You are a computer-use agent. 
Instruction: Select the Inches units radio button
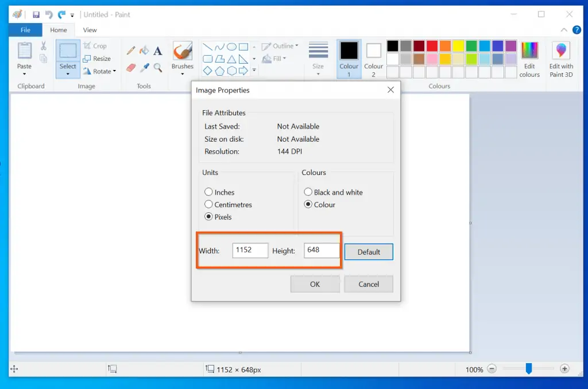coord(209,192)
